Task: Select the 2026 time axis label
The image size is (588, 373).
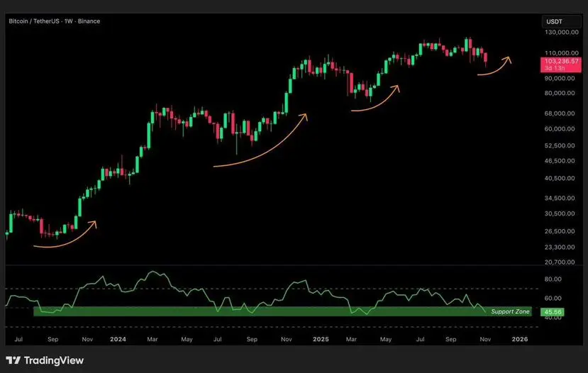Action: (x=520, y=339)
